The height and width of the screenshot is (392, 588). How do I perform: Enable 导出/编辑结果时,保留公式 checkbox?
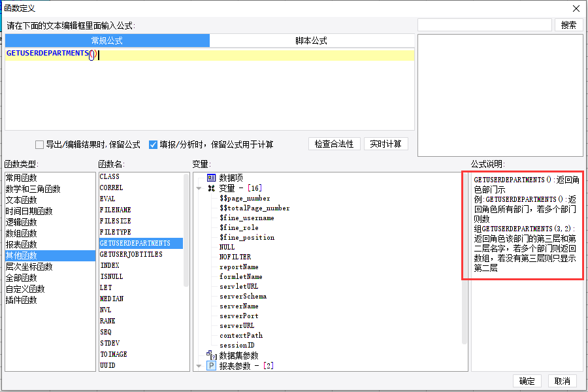[39, 145]
